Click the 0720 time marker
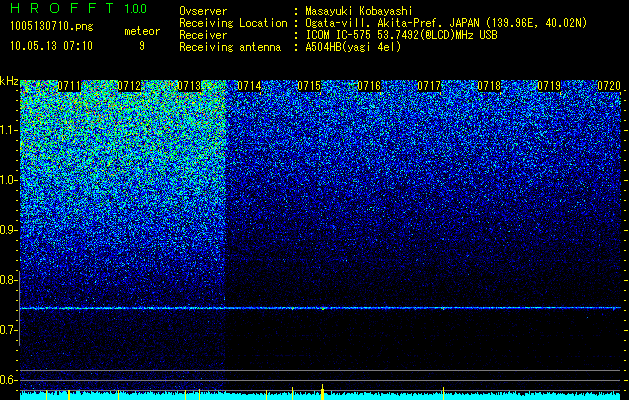 point(609,86)
